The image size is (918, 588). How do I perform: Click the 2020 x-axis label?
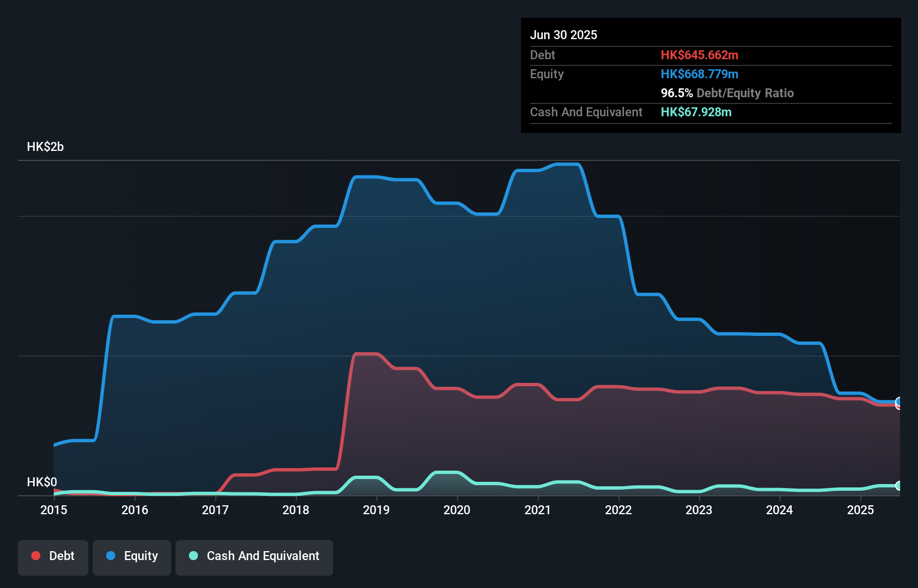pyautogui.click(x=457, y=510)
